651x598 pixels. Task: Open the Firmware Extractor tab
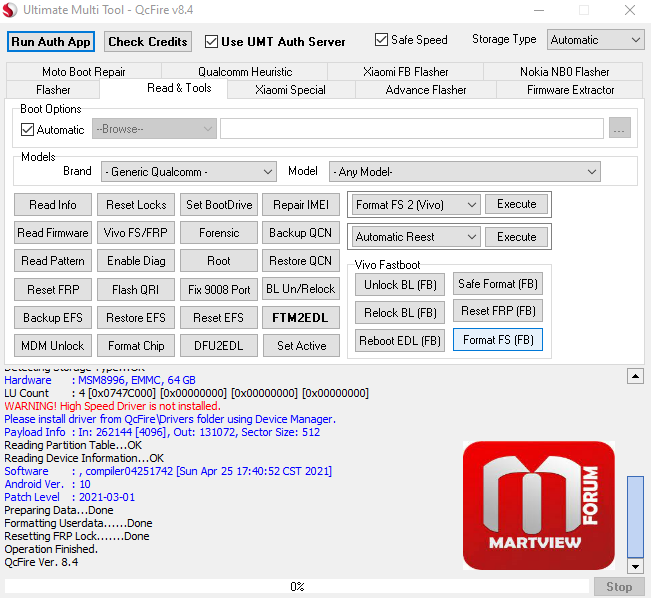pyautogui.click(x=570, y=90)
